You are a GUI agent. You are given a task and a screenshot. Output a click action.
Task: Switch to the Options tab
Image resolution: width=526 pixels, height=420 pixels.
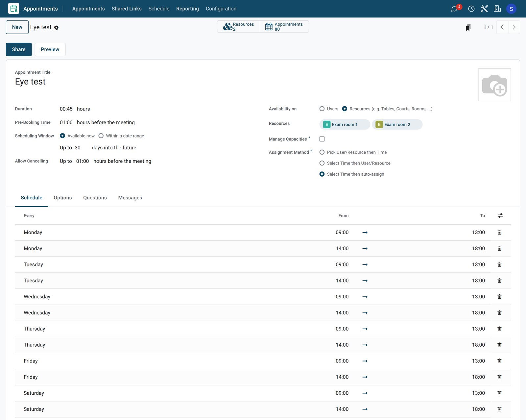point(63,198)
